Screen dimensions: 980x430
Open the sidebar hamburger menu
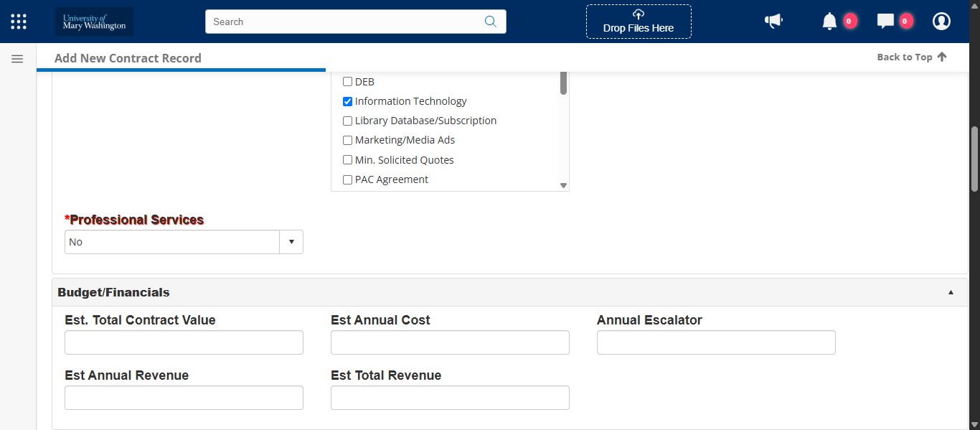[x=17, y=58]
